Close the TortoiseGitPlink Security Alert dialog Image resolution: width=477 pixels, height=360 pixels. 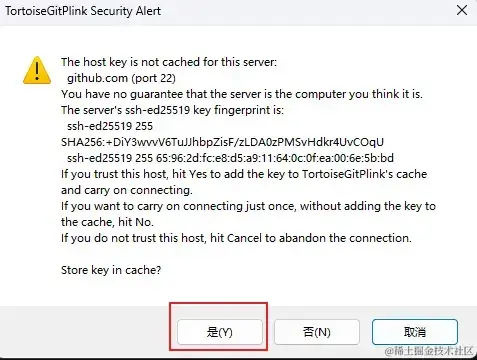click(x=462, y=10)
